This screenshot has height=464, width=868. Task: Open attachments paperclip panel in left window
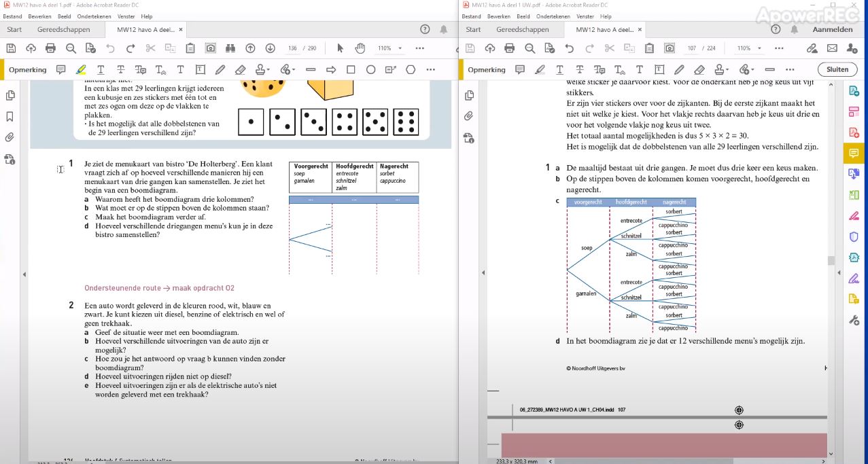10,137
